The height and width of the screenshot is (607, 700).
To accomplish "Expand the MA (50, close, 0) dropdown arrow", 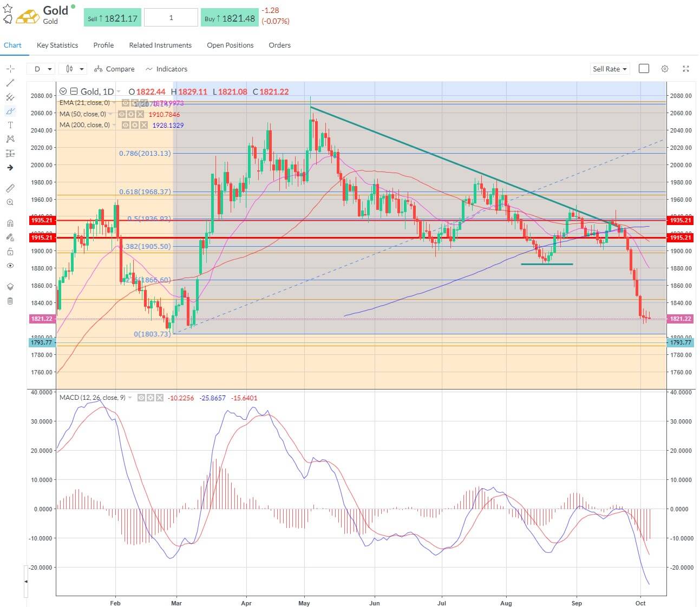I will point(110,114).
